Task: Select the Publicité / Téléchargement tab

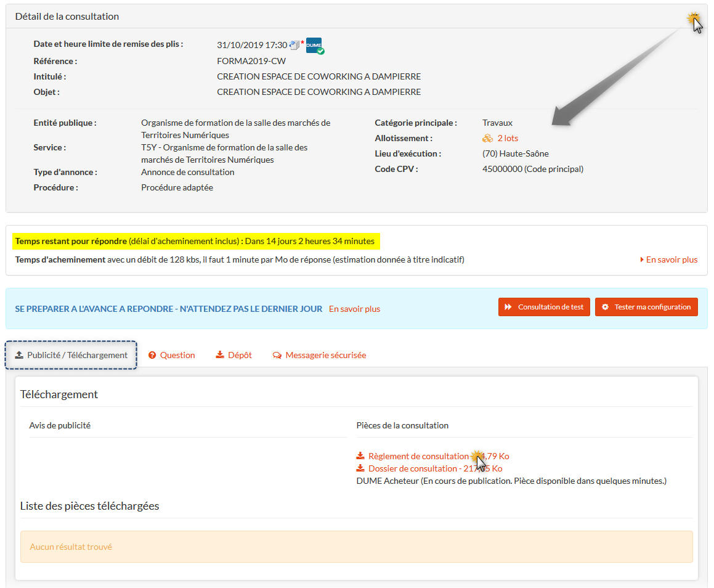Action: (x=71, y=355)
